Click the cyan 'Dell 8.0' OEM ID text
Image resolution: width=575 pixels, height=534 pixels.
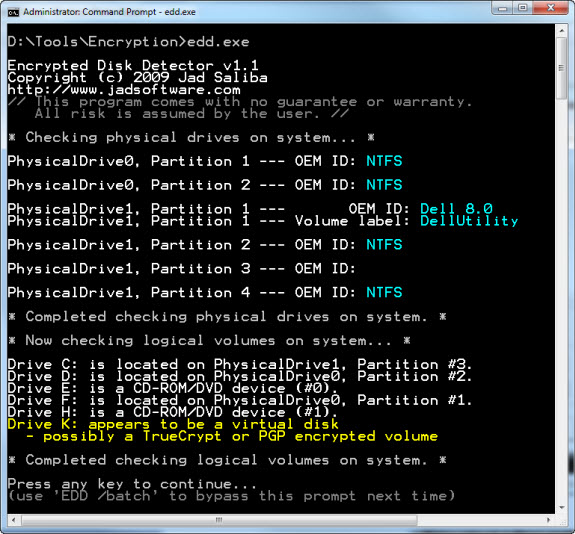(x=456, y=209)
